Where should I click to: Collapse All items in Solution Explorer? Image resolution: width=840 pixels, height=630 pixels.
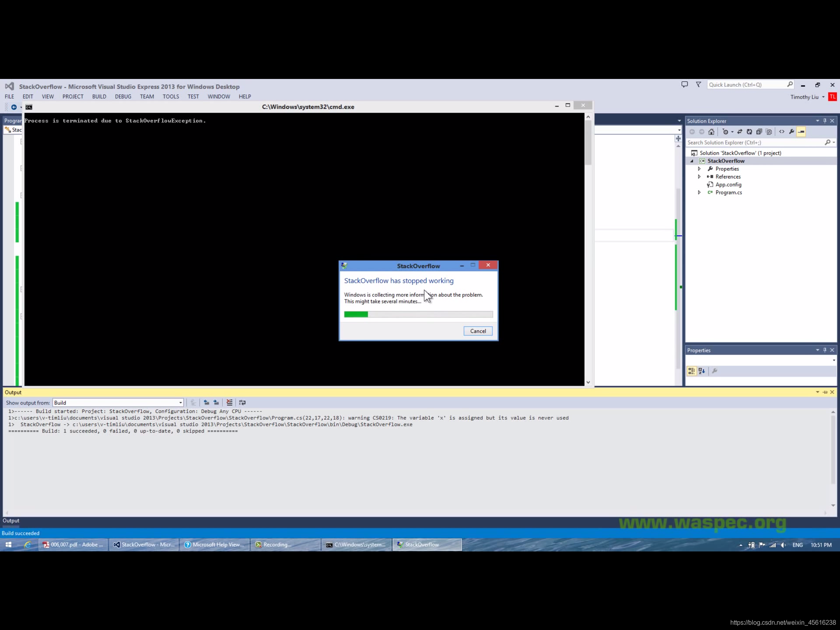pyautogui.click(x=759, y=132)
